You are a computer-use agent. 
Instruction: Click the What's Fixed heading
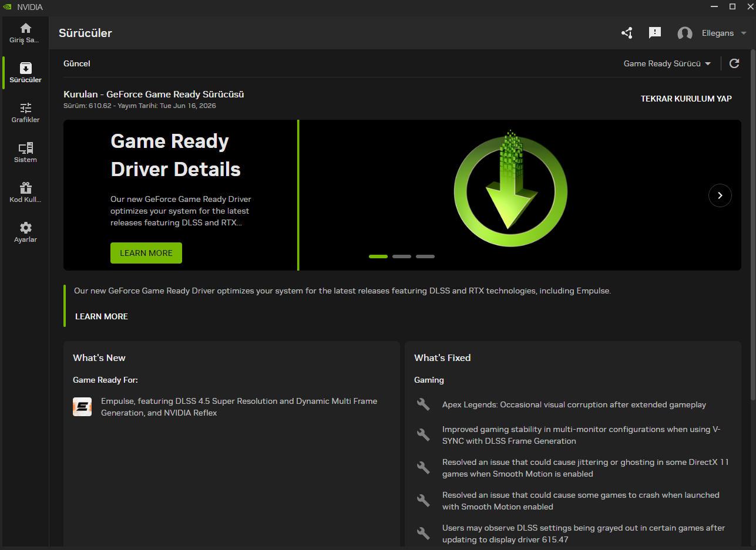click(442, 357)
